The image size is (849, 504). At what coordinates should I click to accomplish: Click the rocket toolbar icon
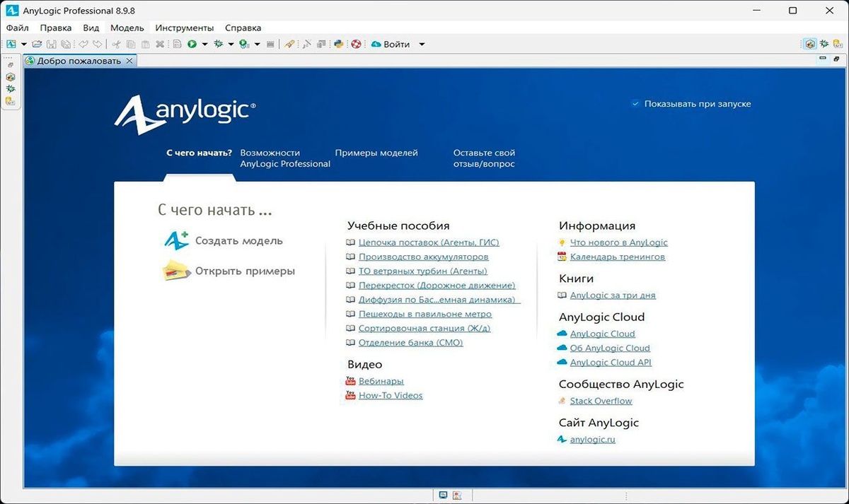pyautogui.click(x=289, y=44)
